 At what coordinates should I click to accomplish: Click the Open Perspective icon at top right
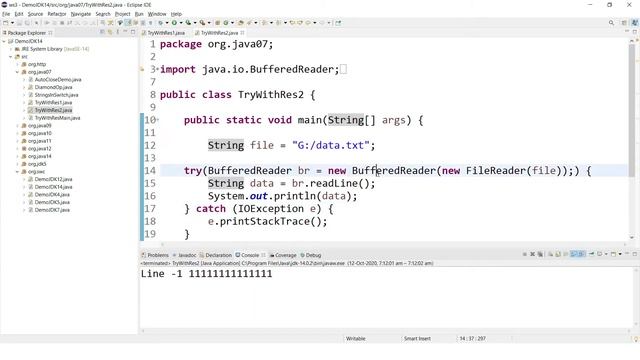tap(624, 23)
